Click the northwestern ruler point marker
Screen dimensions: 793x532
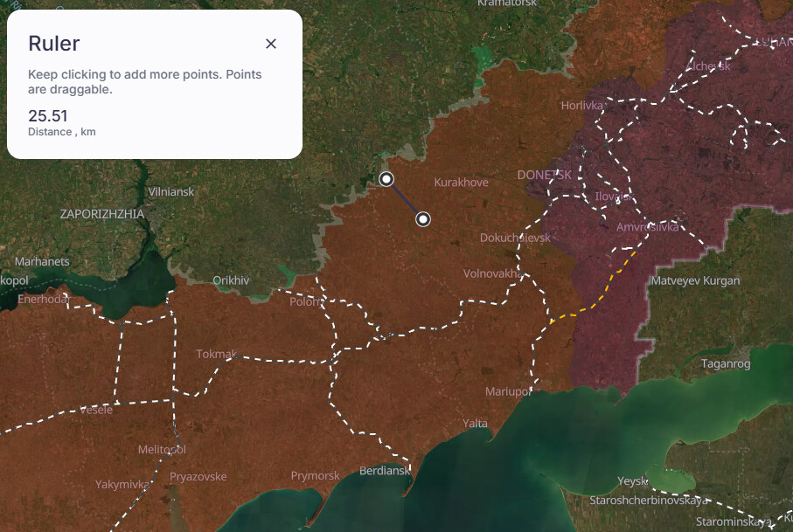387,179
